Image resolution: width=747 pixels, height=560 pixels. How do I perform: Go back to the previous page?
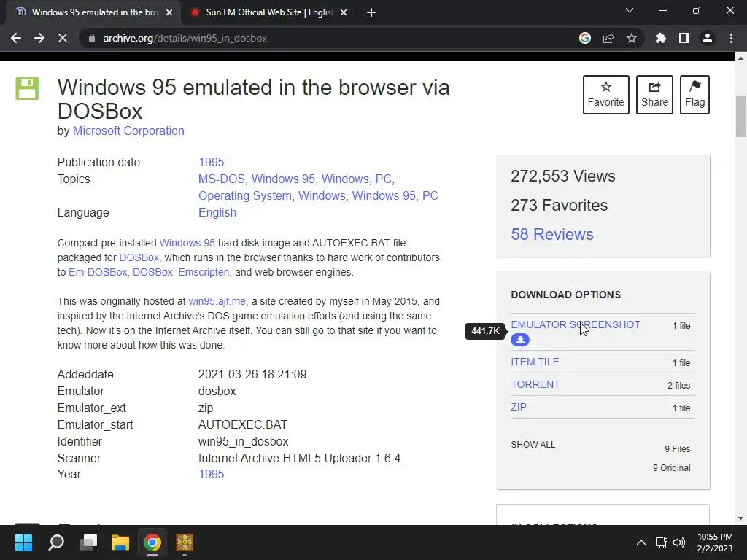coord(16,38)
